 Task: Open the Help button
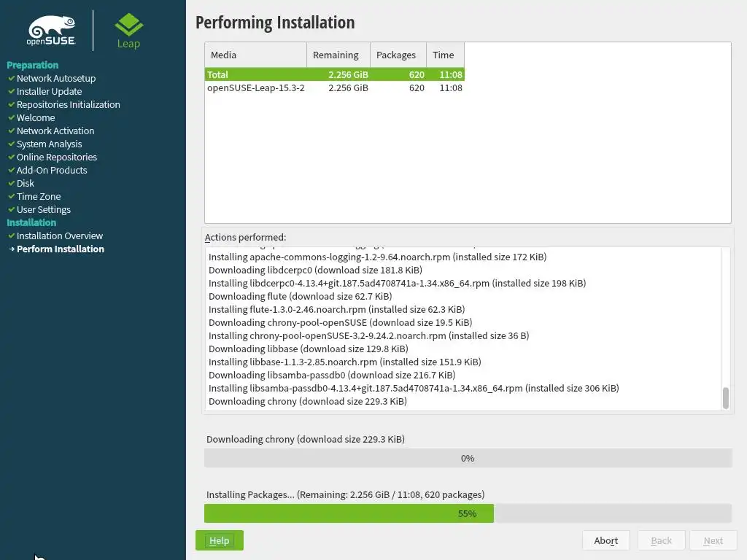pos(219,540)
